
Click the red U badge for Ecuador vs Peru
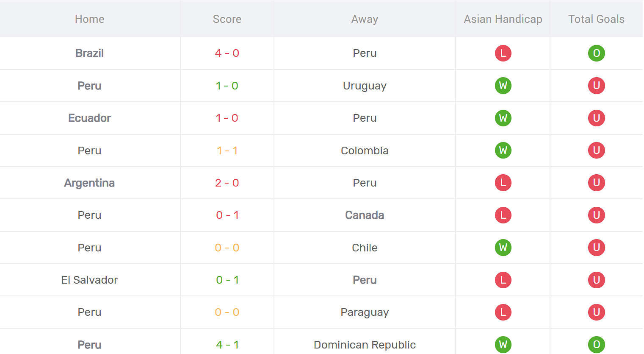[x=596, y=118]
